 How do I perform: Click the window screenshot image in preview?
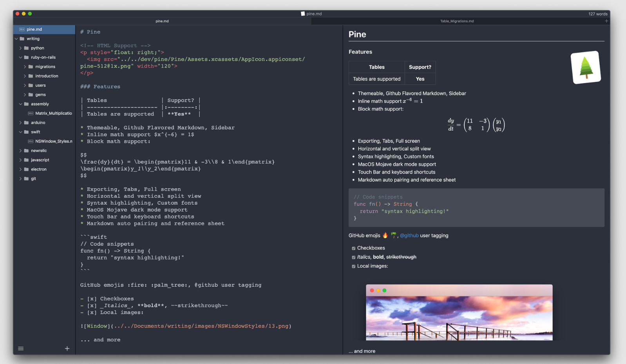pyautogui.click(x=459, y=312)
